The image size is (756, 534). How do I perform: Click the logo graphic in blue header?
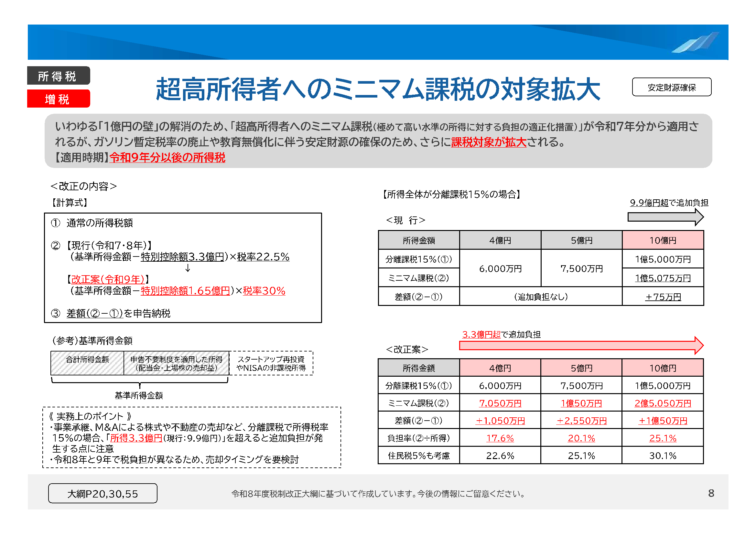(x=696, y=43)
